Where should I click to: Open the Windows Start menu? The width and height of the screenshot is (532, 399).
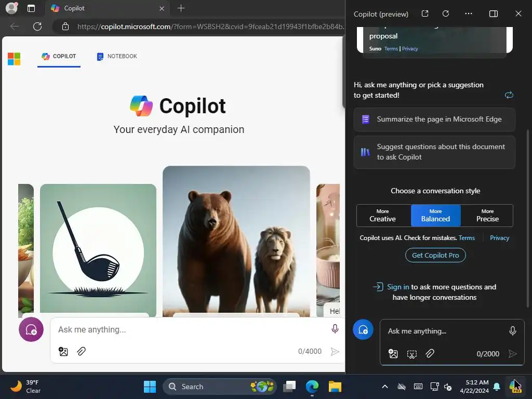pyautogui.click(x=150, y=387)
